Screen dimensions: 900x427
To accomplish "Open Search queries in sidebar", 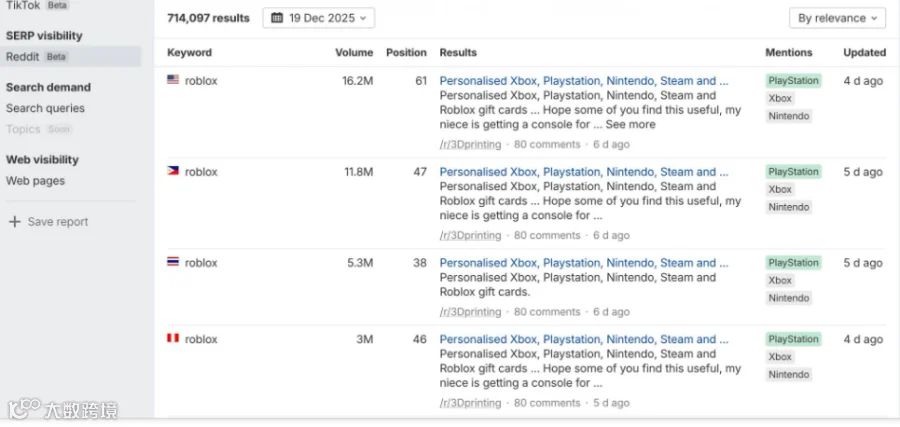I will (x=45, y=108).
